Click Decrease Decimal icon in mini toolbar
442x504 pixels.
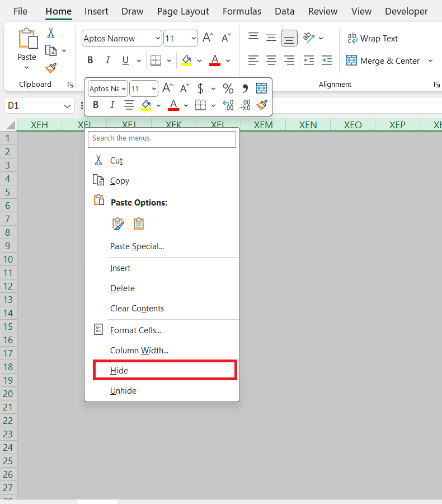[x=245, y=105]
